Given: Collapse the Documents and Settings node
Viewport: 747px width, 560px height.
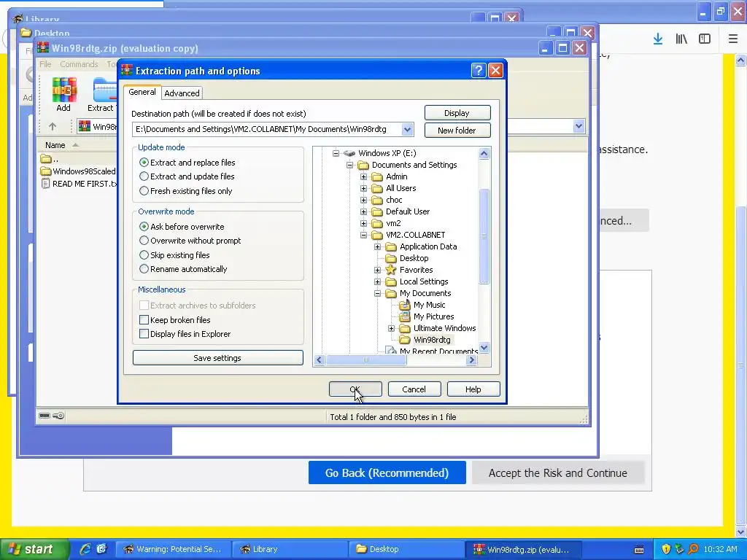Looking at the screenshot, I should pos(349,165).
